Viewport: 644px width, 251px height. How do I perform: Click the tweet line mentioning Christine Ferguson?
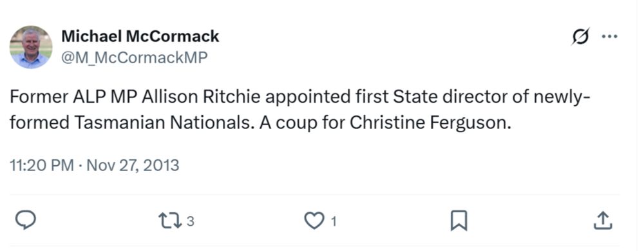[x=260, y=123]
